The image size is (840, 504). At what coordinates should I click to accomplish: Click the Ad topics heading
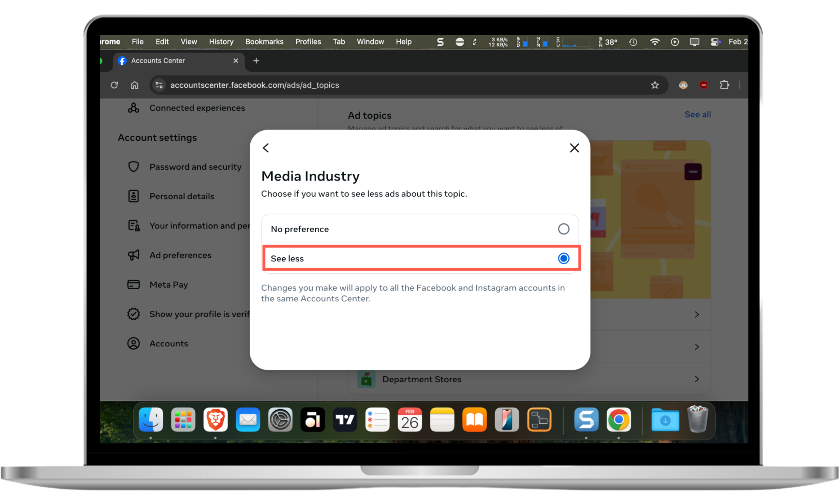pos(370,116)
